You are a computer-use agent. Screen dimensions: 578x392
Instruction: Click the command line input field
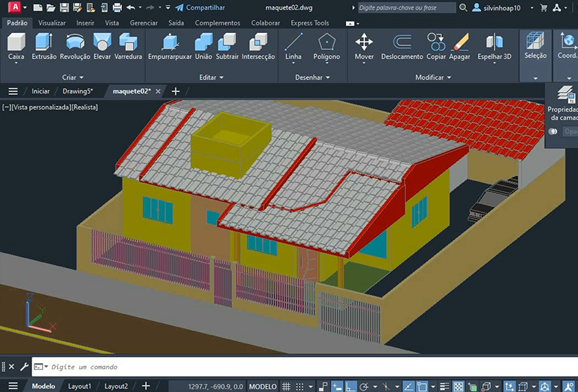[x=275, y=367]
